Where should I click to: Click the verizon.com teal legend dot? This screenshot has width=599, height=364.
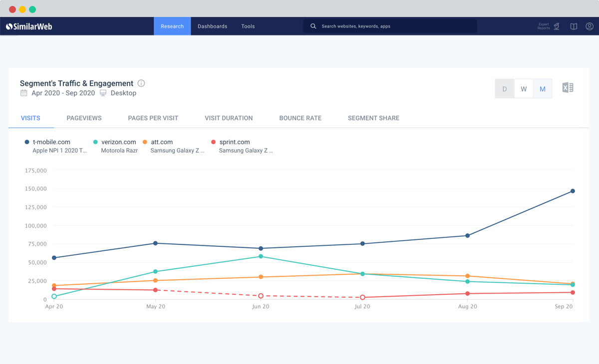click(95, 142)
